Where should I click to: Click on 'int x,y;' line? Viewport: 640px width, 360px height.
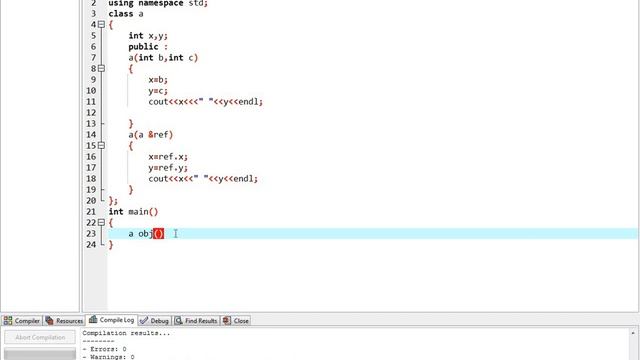click(x=148, y=36)
